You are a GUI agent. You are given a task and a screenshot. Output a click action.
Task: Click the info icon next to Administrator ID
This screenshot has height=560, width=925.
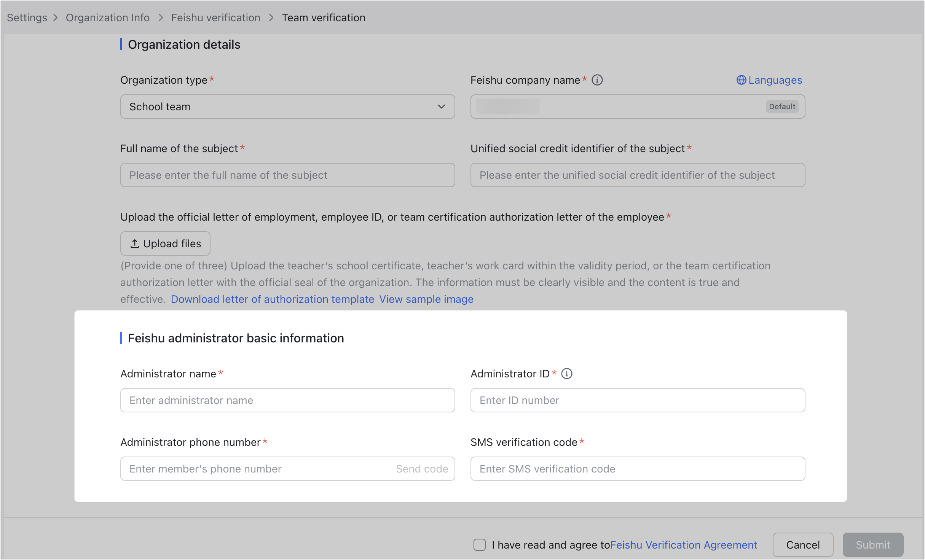tap(567, 374)
